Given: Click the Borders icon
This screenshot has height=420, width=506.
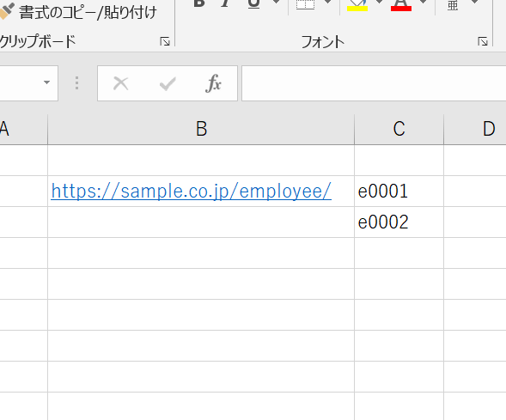Looking at the screenshot, I should click(x=305, y=4).
